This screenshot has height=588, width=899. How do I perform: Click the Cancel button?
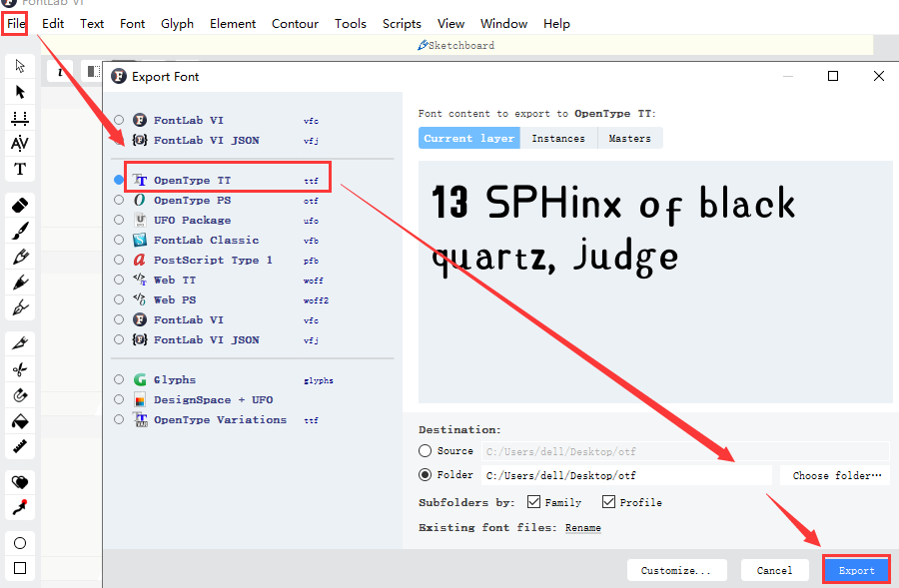click(x=774, y=570)
